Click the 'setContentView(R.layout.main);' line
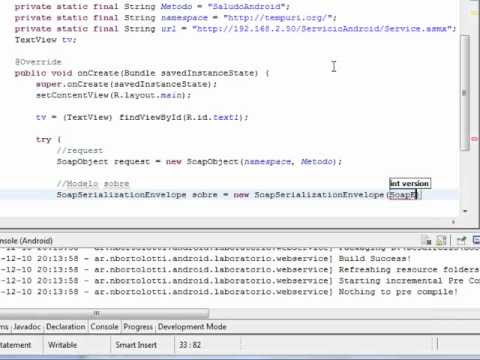 click(x=113, y=95)
